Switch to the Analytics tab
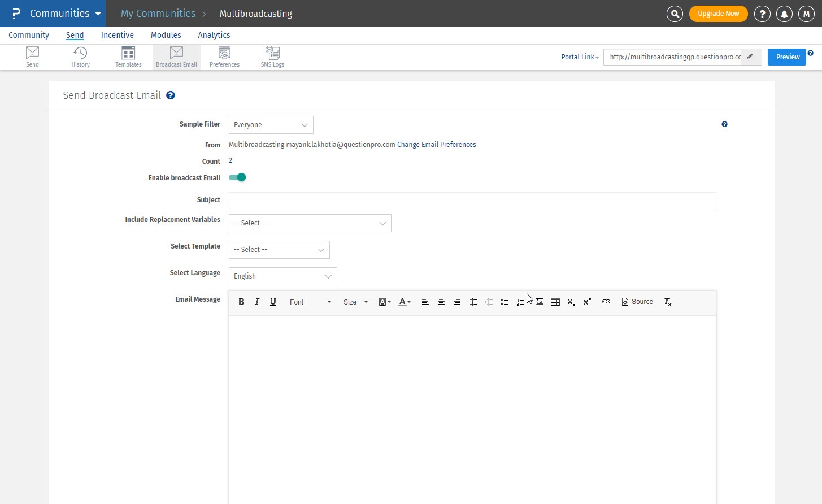The width and height of the screenshot is (822, 504). [x=214, y=35]
